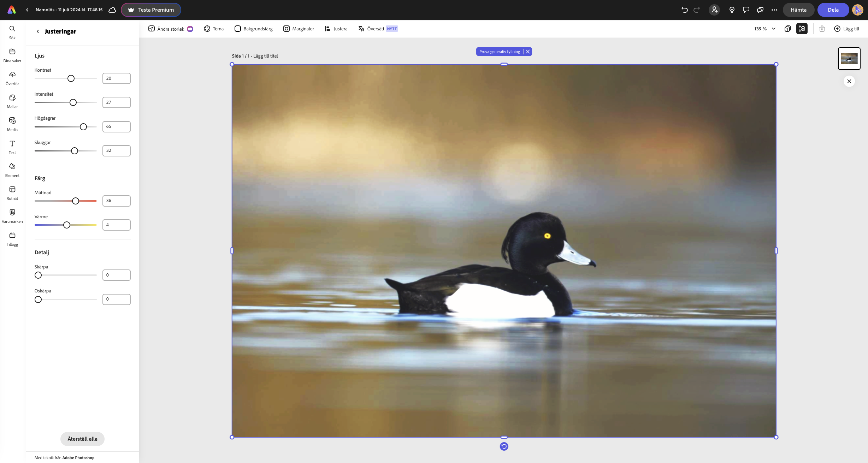Image resolution: width=868 pixels, height=463 pixels.
Task: Open the Bakgrundsfärg toolbar option
Action: click(x=254, y=29)
